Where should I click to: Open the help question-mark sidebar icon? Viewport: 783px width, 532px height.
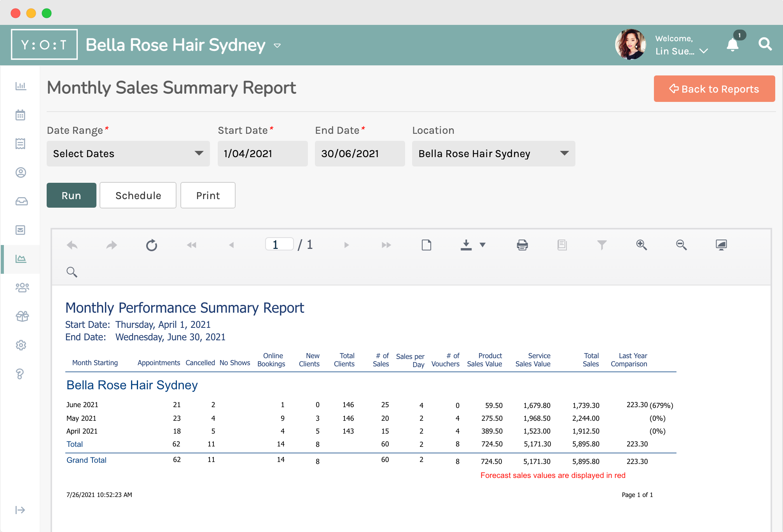pyautogui.click(x=20, y=374)
